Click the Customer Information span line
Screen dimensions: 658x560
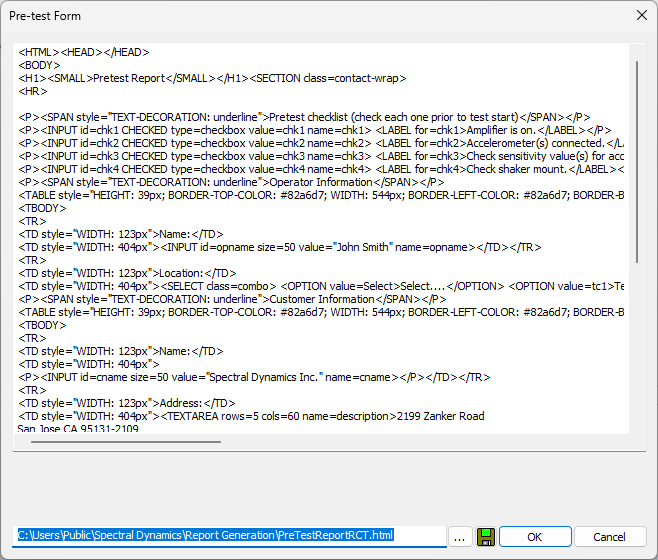[x=230, y=299]
